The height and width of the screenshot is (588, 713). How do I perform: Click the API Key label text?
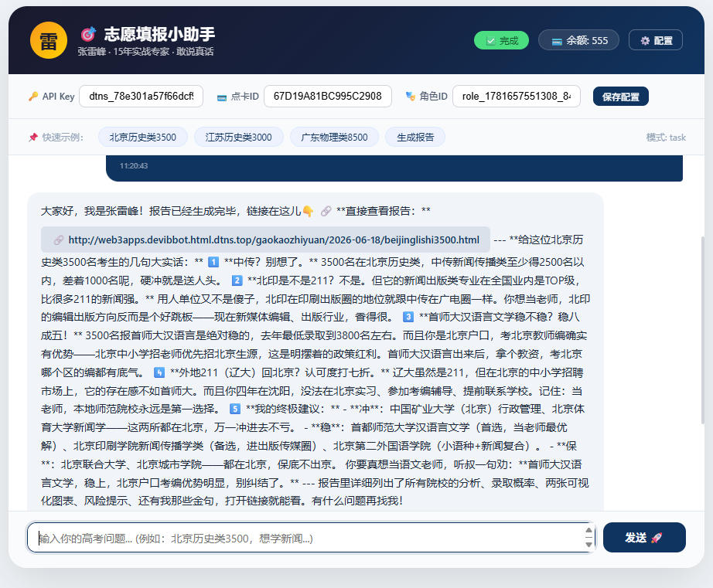pos(58,97)
